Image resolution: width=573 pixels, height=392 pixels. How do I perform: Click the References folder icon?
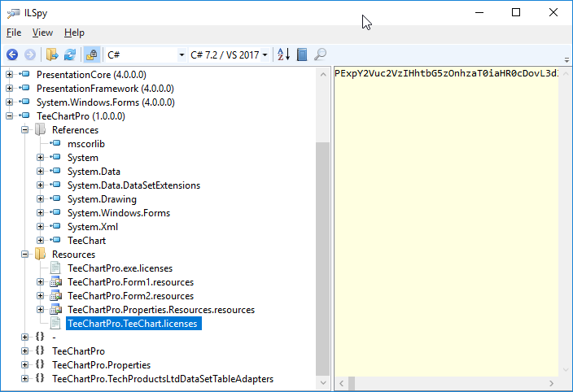40,129
